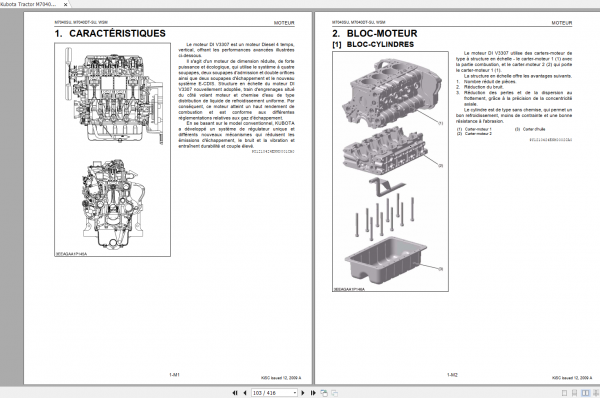Open the page number dropdown arrow
The image size is (600, 398).
click(295, 393)
